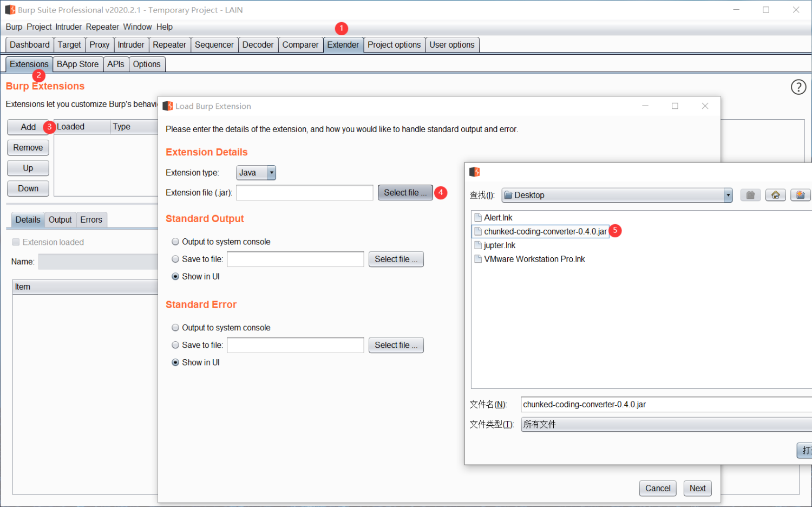
Task: Cancel the Load Burp Extension dialog
Action: pos(658,488)
